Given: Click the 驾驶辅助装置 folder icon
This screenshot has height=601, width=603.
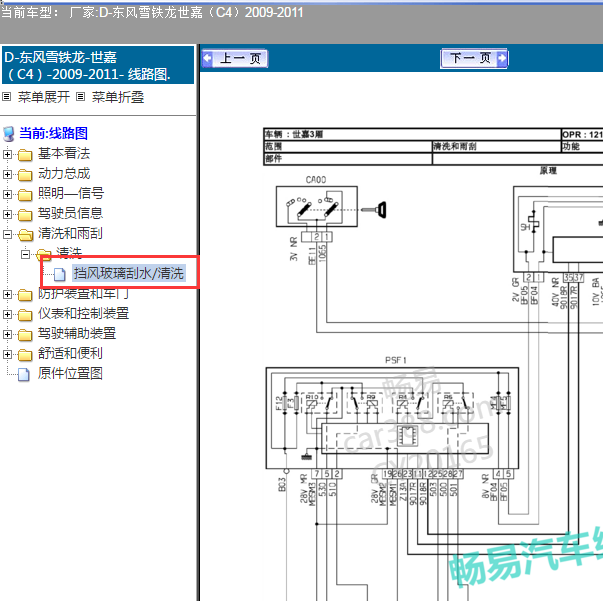Looking at the screenshot, I should pos(25,335).
